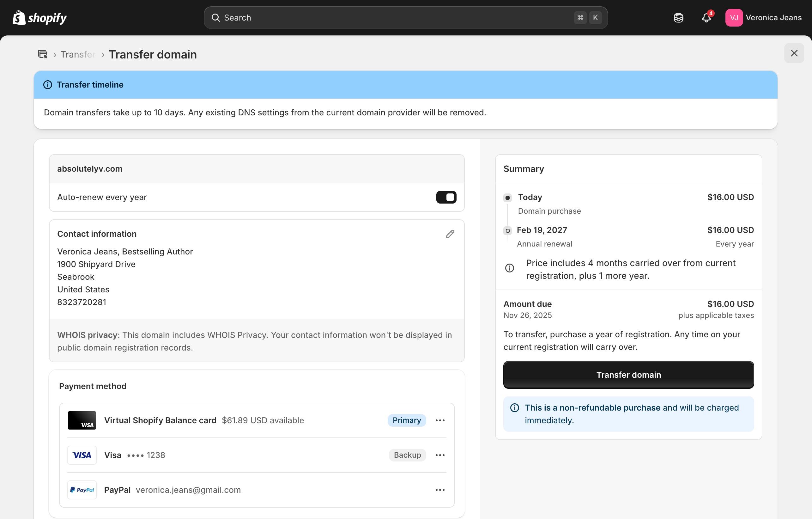Image resolution: width=812 pixels, height=519 pixels.
Task: Click the info icon beside price note
Action: point(510,268)
